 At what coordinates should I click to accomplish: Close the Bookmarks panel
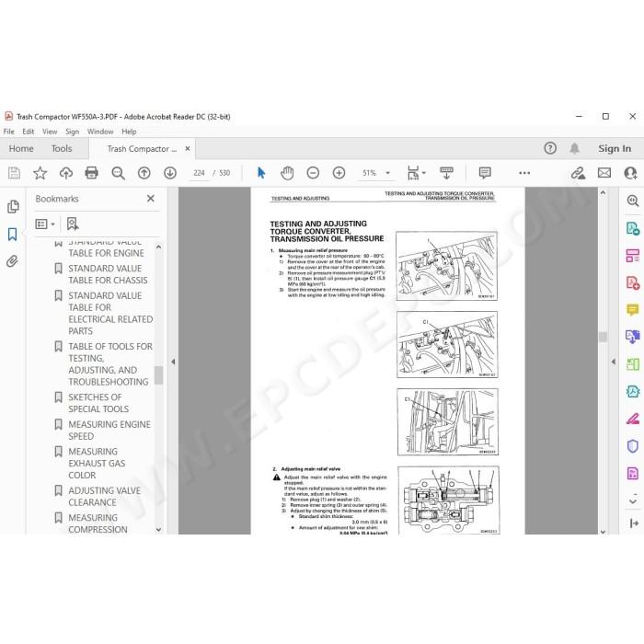pos(151,199)
